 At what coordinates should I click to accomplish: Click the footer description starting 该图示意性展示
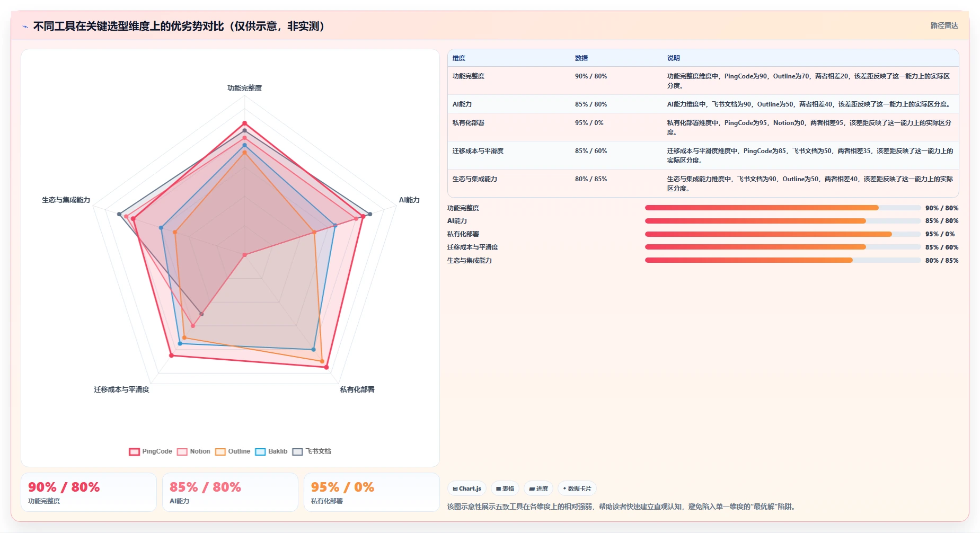pos(621,507)
